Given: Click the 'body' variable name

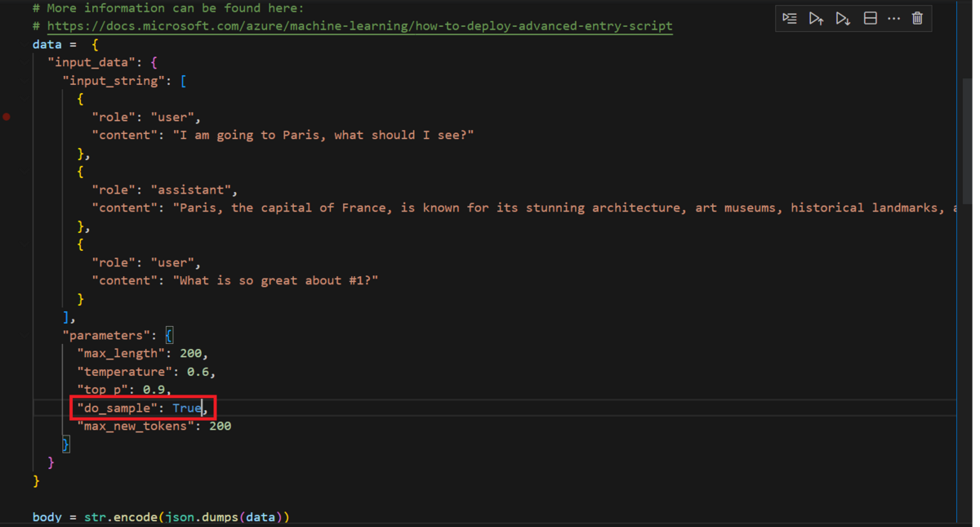Looking at the screenshot, I should pos(47,516).
